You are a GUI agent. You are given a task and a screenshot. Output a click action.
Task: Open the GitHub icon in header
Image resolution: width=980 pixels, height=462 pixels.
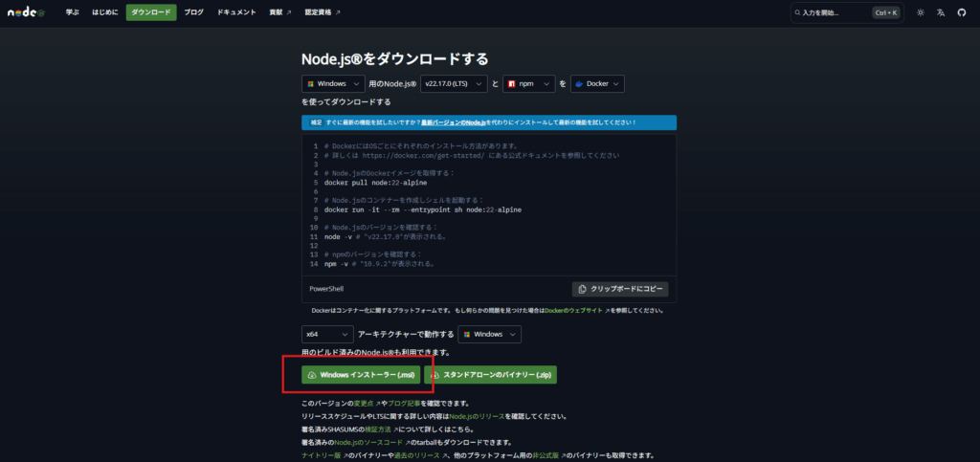[962, 12]
